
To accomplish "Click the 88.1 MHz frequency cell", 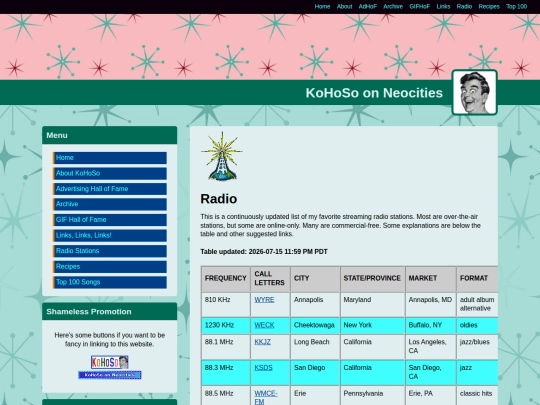I will tap(226, 347).
